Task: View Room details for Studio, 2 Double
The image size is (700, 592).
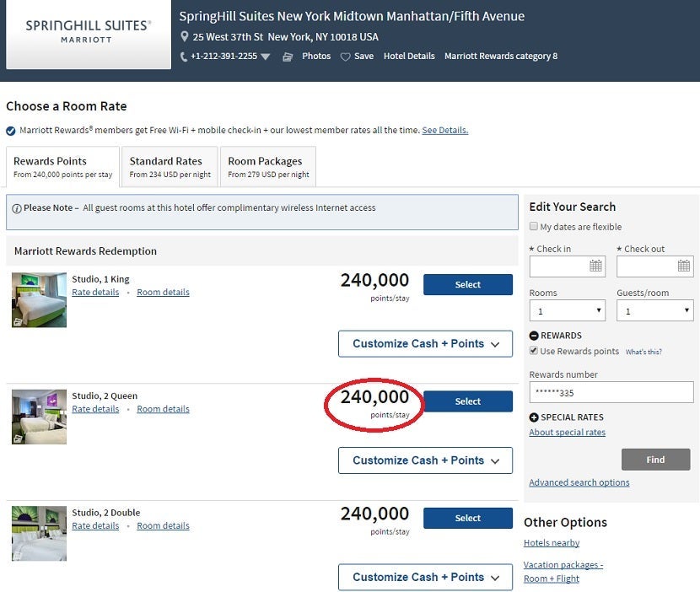Action: click(163, 525)
